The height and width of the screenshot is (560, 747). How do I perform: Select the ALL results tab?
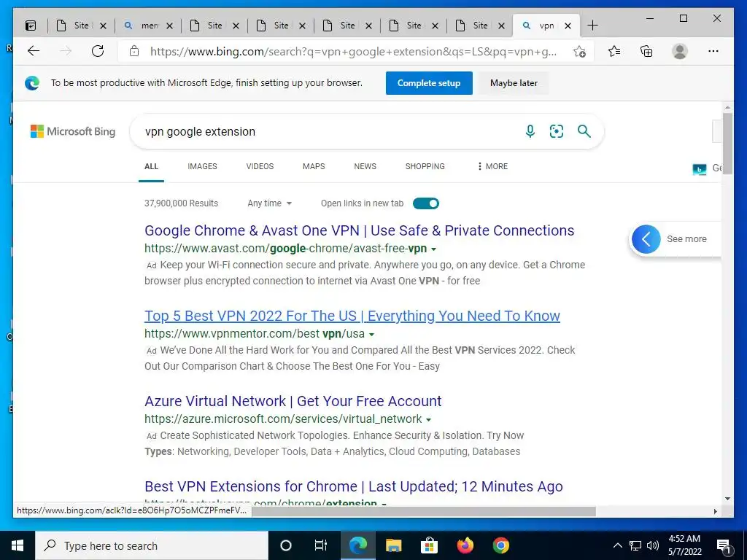152,166
